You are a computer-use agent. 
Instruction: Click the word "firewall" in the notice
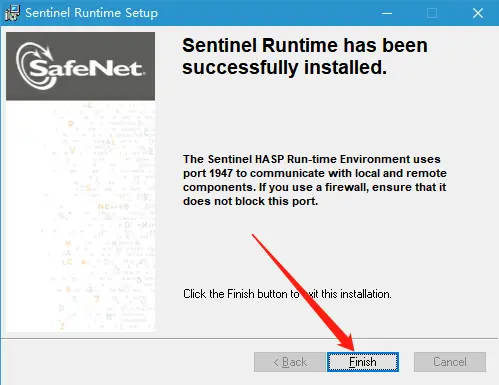tap(346, 187)
